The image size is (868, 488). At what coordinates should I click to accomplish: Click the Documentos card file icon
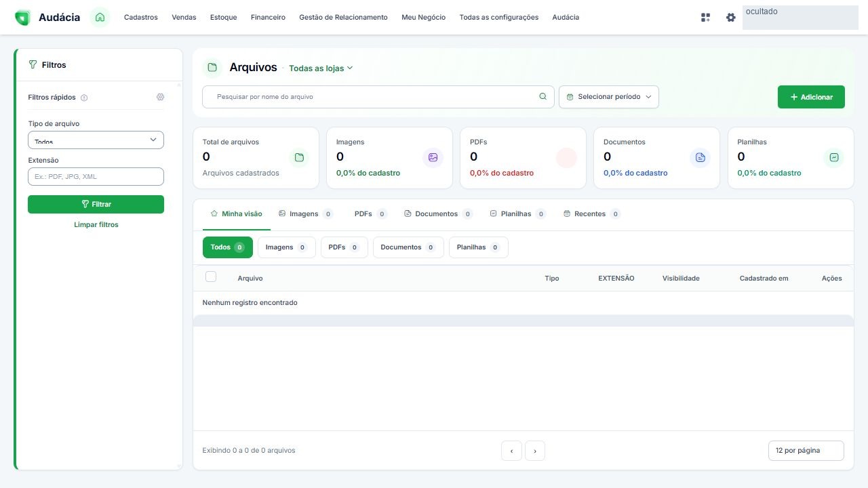[700, 158]
